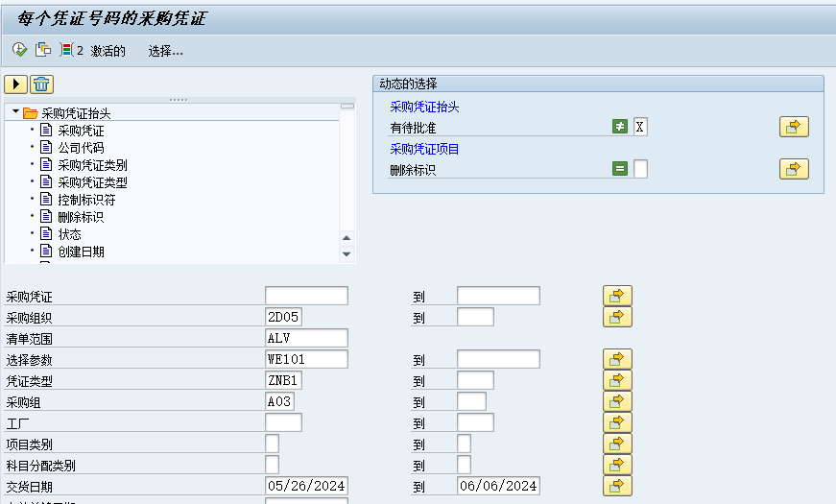Image resolution: width=836 pixels, height=504 pixels.
Task: Click the 凭证类型 field containing ZNB1
Action: click(x=284, y=380)
